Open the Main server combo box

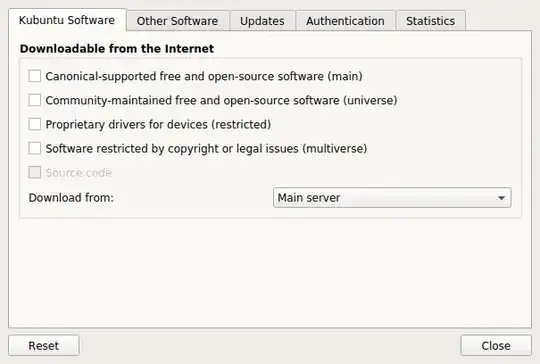point(392,198)
